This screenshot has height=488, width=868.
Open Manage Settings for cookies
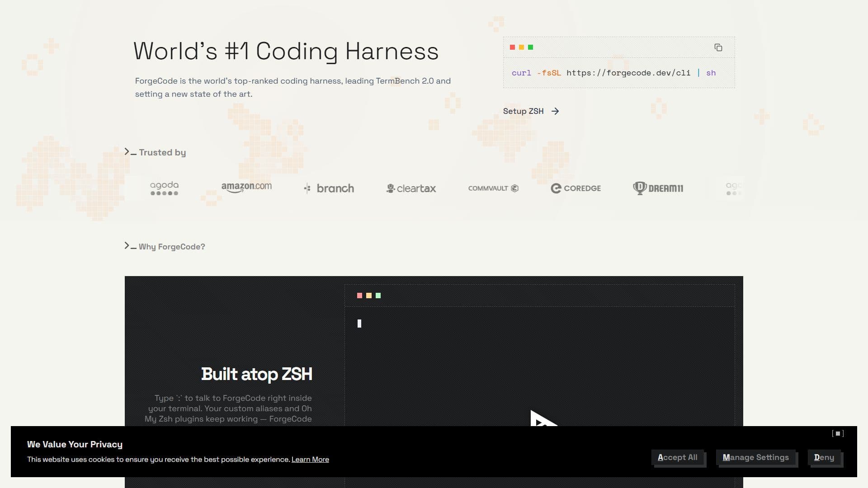point(755,457)
